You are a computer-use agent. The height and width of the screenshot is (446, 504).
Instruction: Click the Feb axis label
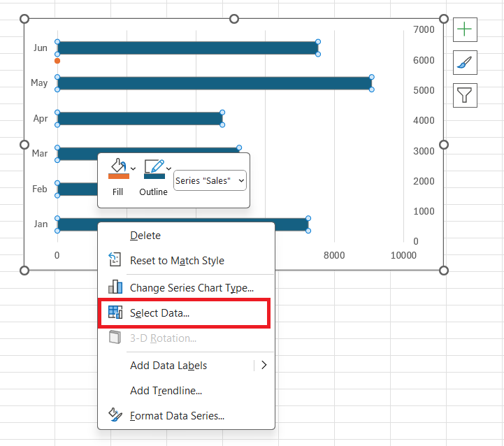pyautogui.click(x=40, y=189)
